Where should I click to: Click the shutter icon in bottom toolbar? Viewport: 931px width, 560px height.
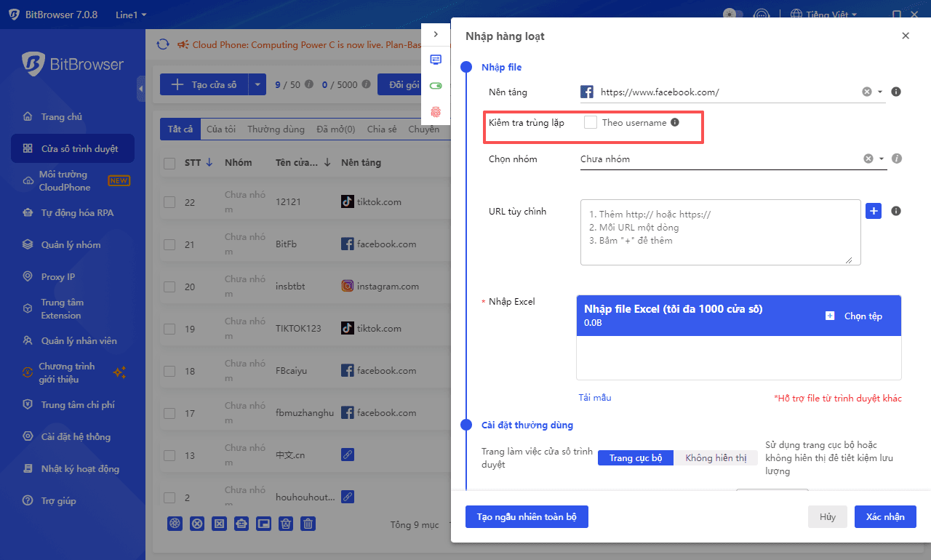pyautogui.click(x=175, y=524)
